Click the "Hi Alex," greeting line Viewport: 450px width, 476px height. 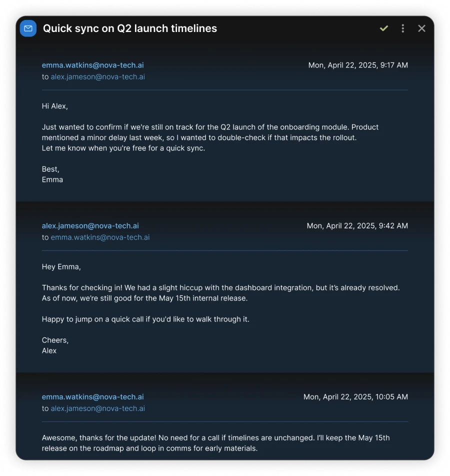55,106
